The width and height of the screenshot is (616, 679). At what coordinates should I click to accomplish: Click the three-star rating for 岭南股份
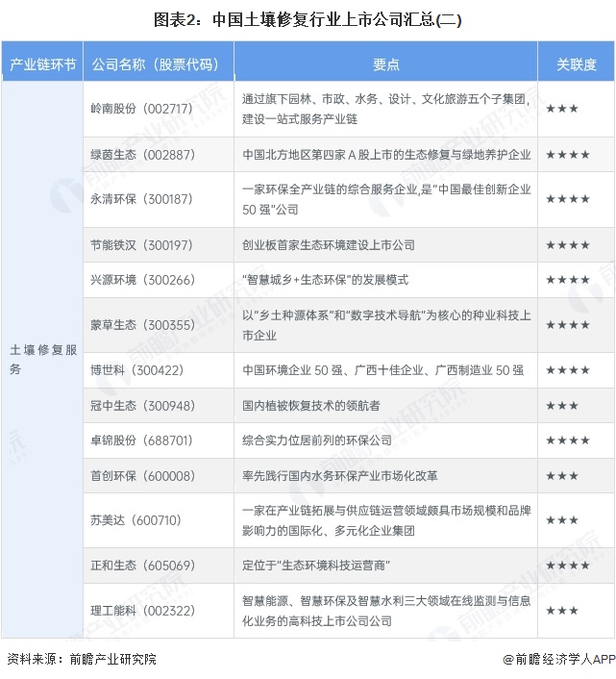[x=562, y=109]
